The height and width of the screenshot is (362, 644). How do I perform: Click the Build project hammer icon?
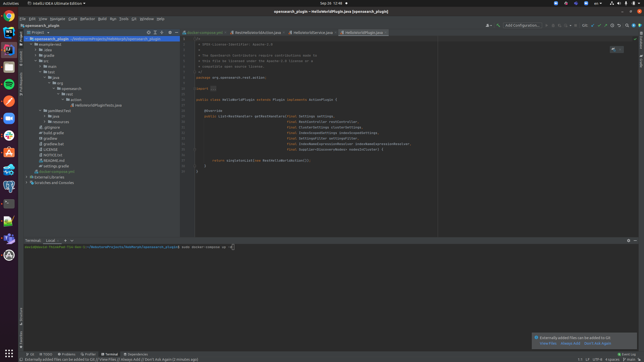click(498, 25)
